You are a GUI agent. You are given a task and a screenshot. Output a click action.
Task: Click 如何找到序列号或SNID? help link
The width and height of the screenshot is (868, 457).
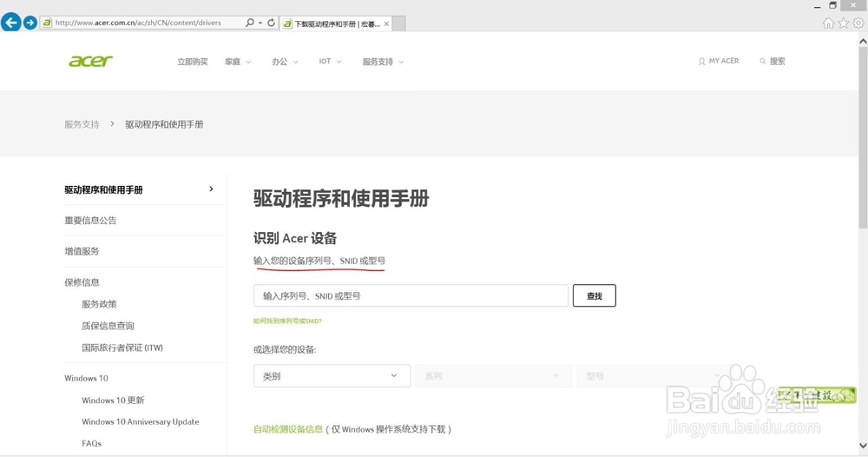287,321
